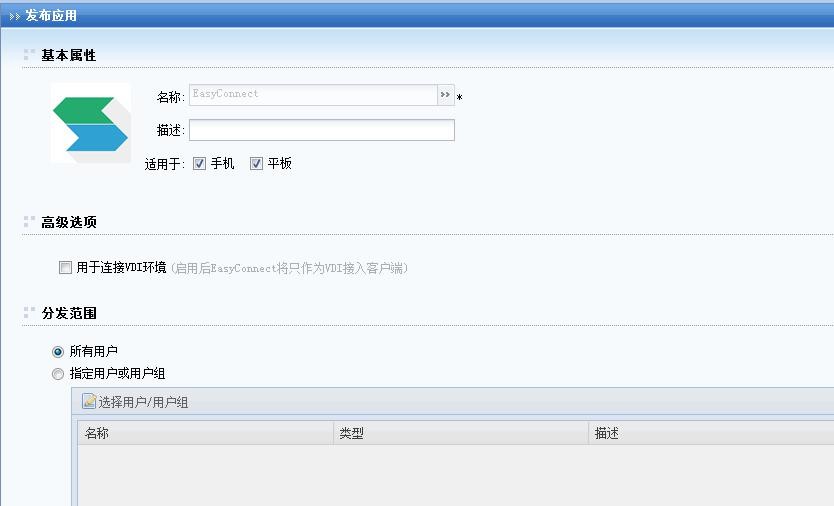Click the grip icon beside 分发范围
Image resolution: width=834 pixels, height=506 pixels.
tap(29, 313)
